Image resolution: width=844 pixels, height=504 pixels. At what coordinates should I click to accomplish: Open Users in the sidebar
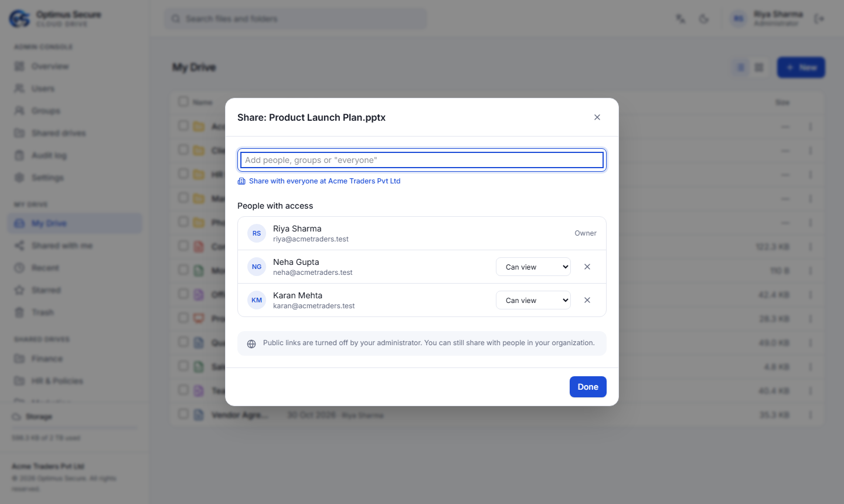point(74,88)
